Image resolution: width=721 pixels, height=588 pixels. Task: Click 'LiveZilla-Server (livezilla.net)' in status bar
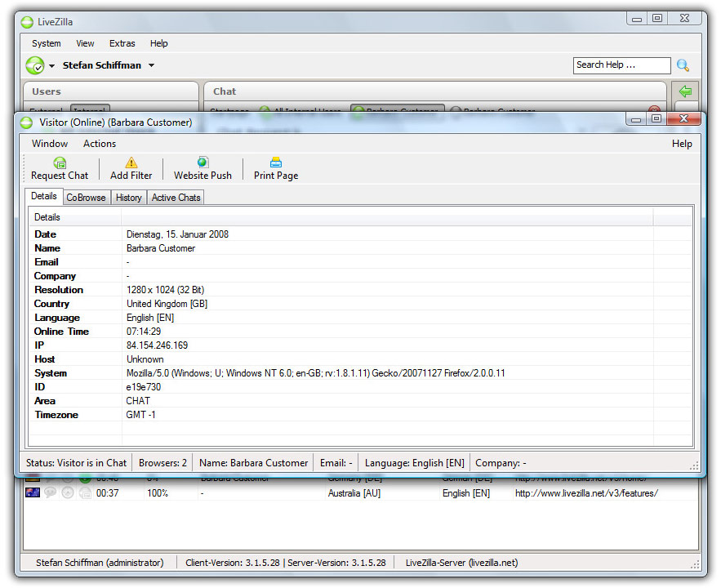[x=461, y=562]
